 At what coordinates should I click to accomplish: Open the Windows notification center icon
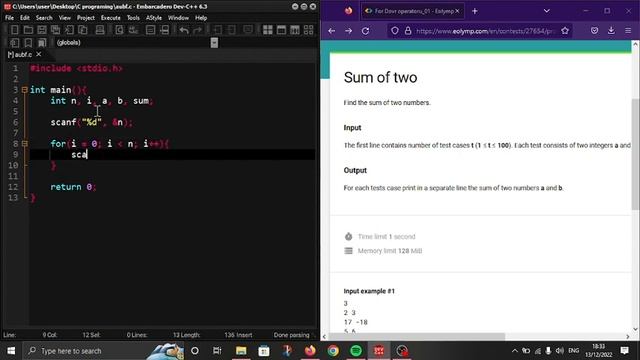tap(624, 351)
